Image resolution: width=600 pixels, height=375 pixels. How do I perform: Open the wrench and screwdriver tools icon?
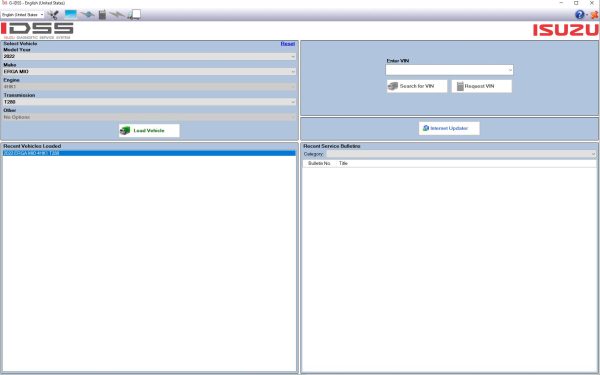pos(53,15)
